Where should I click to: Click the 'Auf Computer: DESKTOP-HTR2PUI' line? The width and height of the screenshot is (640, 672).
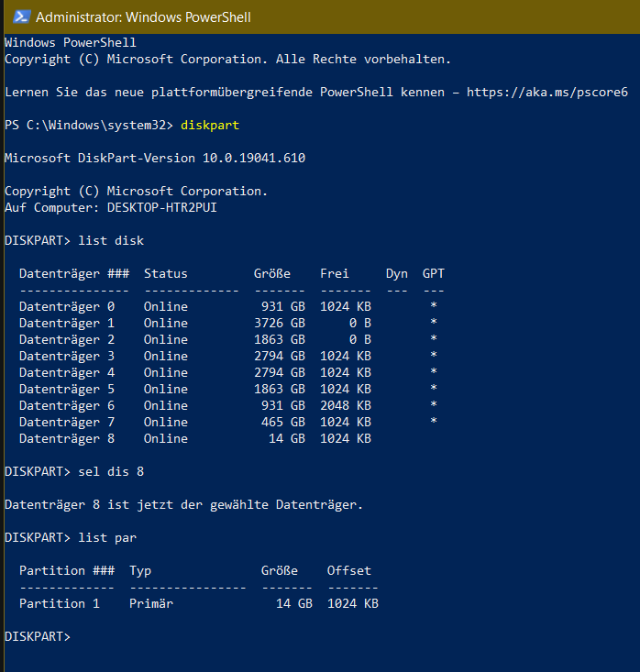111,207
